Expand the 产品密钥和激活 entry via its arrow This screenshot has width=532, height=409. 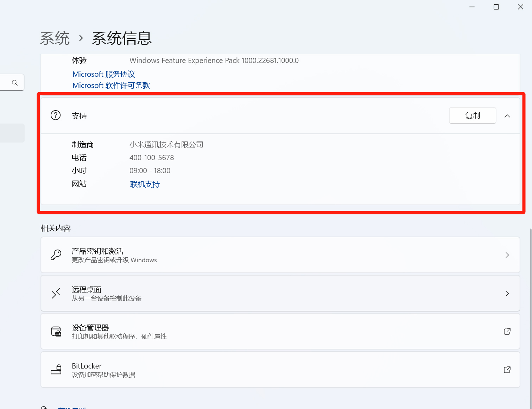point(507,255)
